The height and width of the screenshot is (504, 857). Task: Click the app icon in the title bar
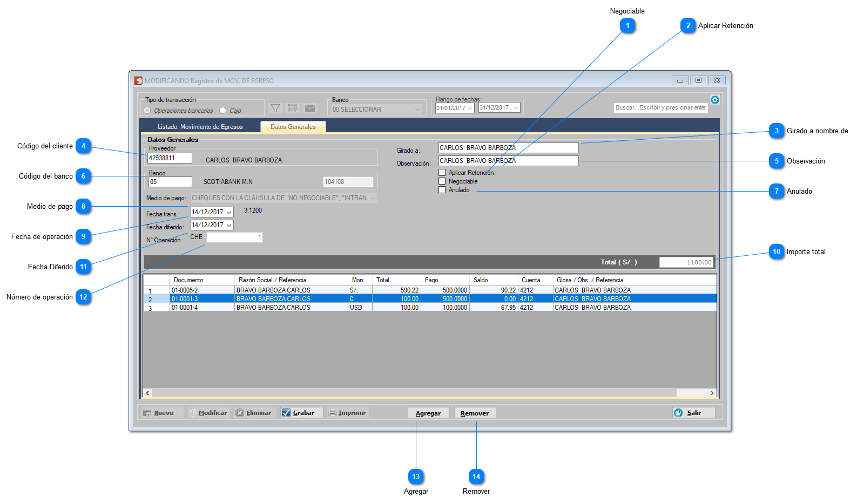[138, 80]
